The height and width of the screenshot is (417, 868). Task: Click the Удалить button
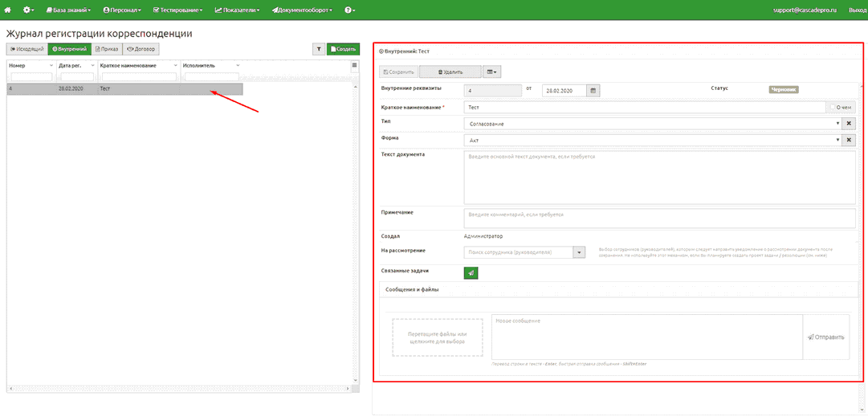[450, 72]
